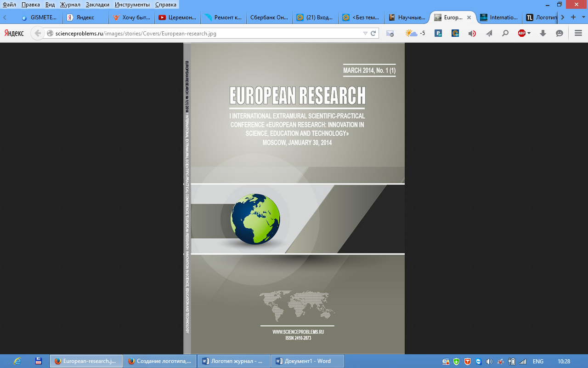This screenshot has width=588, height=368.
Task: Activate Документ1 - Word taskbar button
Action: point(308,361)
